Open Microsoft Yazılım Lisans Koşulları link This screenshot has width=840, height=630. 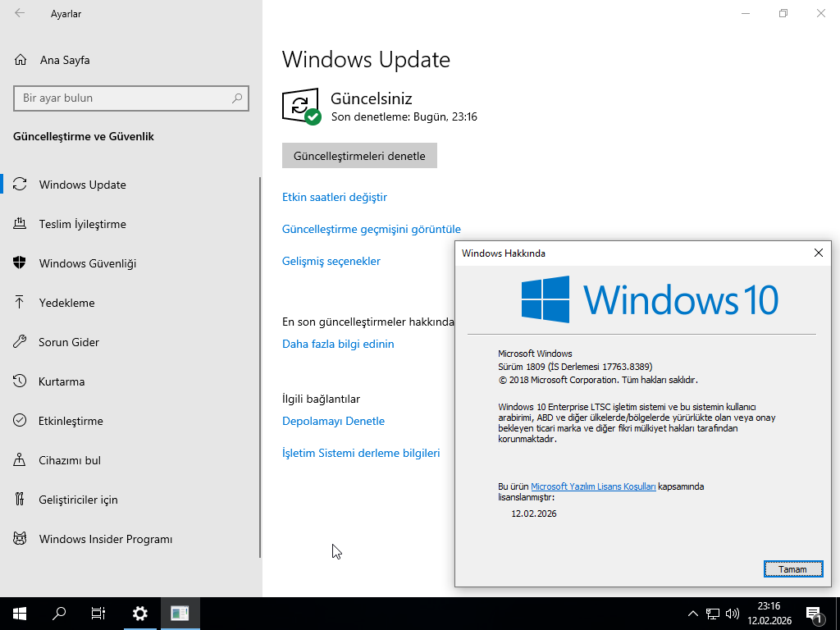click(593, 486)
